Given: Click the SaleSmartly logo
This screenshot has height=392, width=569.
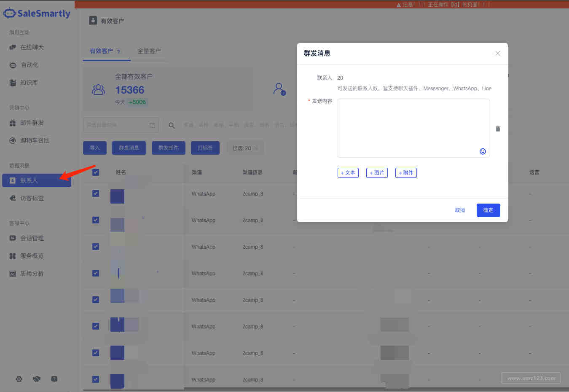Looking at the screenshot, I should coord(37,13).
